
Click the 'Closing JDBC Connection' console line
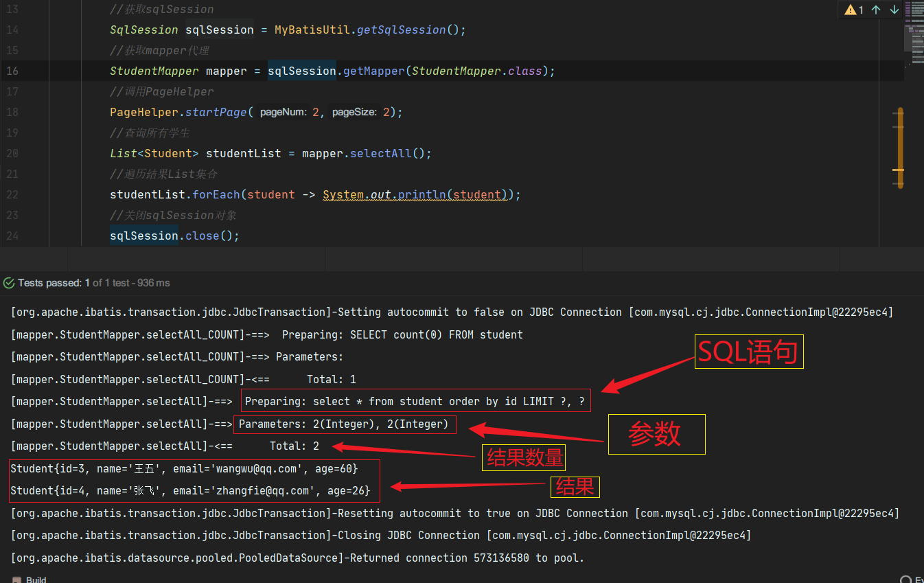[381, 536]
